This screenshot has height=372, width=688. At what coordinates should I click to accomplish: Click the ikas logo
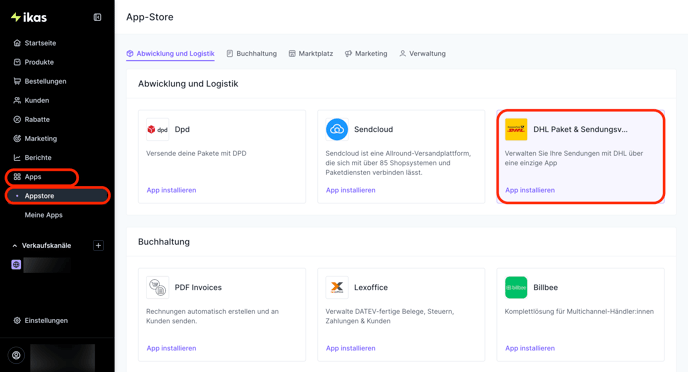tap(29, 17)
